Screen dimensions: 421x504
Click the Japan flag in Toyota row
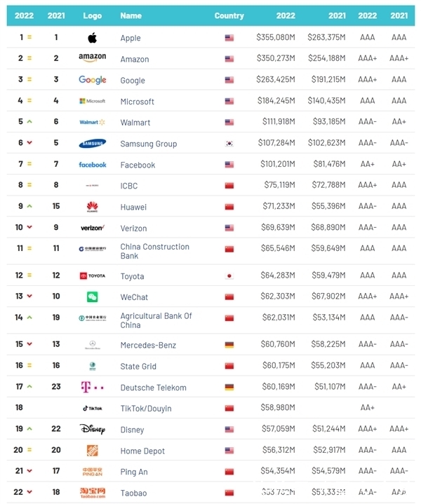click(x=229, y=276)
